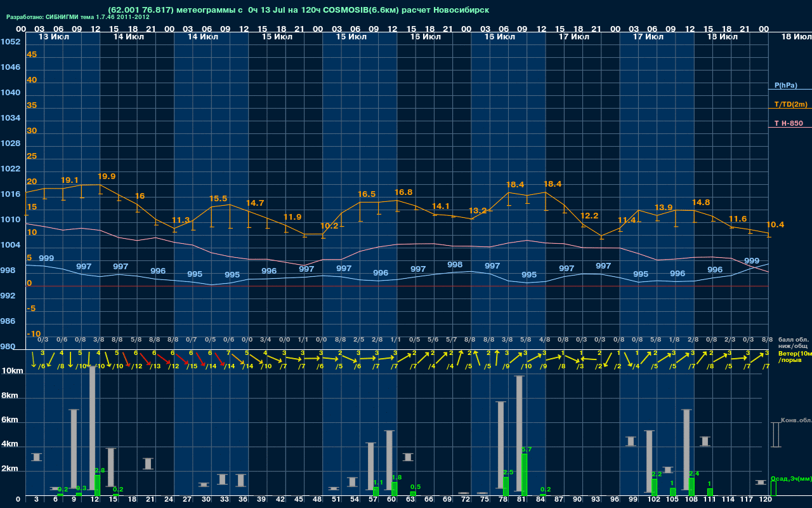Screen dimensions: 812x508
Task: Click the green precipitation bar at hour 102
Action: click(x=654, y=487)
